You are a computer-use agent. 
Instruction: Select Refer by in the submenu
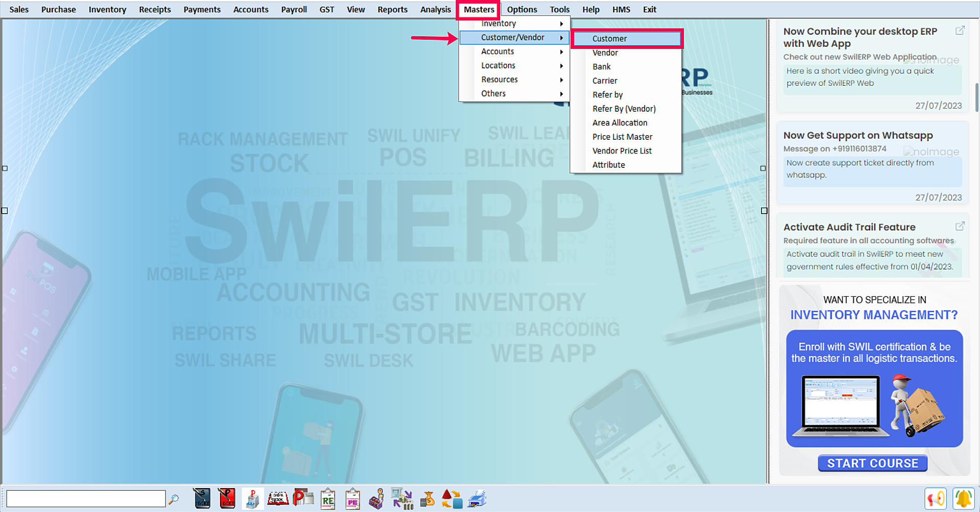(627, 95)
